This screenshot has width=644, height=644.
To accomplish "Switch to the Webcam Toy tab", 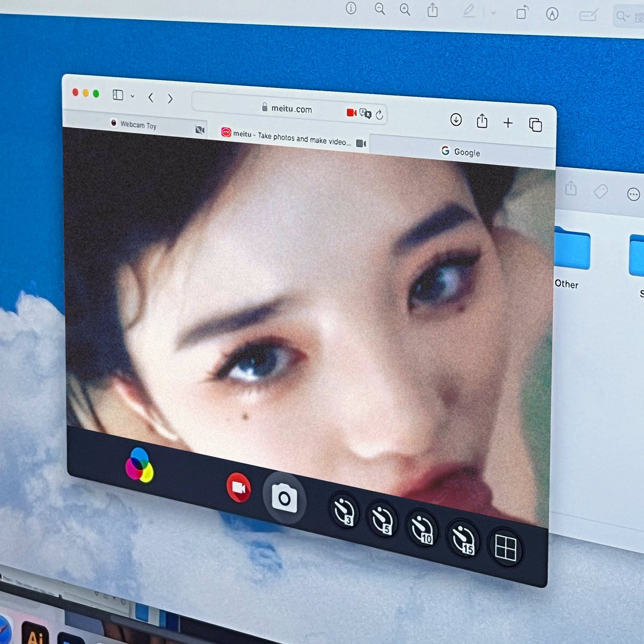I will tap(138, 125).
